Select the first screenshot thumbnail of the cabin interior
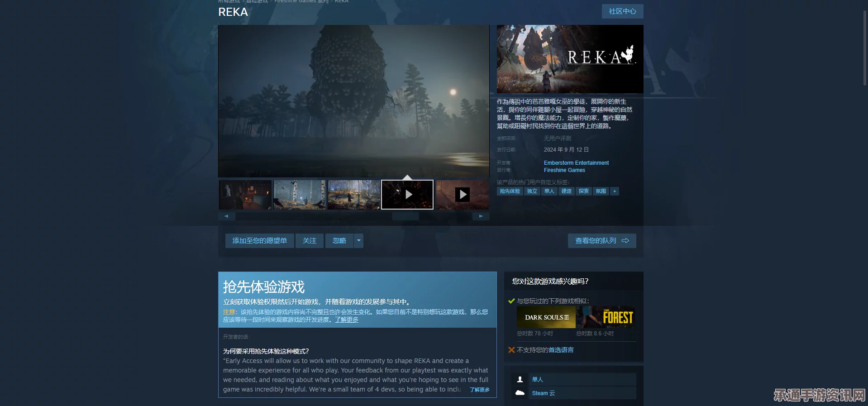Image resolution: width=868 pixels, height=406 pixels. [x=245, y=195]
